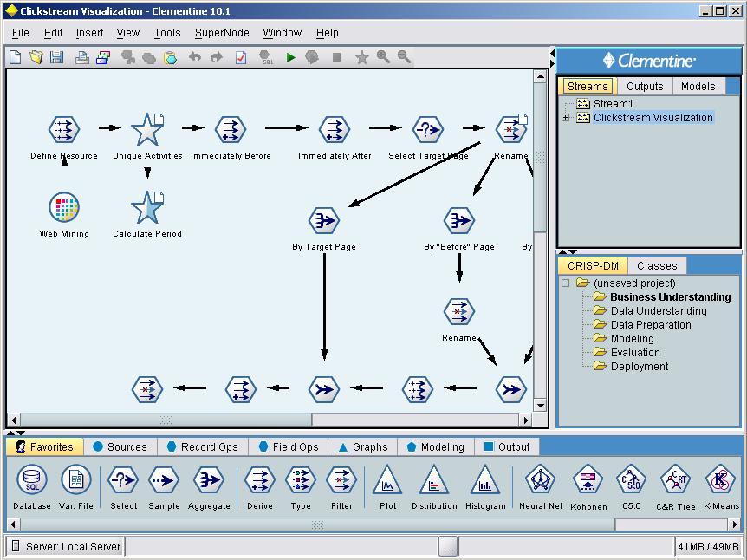Pick the Type node from the palette
The width and height of the screenshot is (747, 560).
[x=301, y=480]
